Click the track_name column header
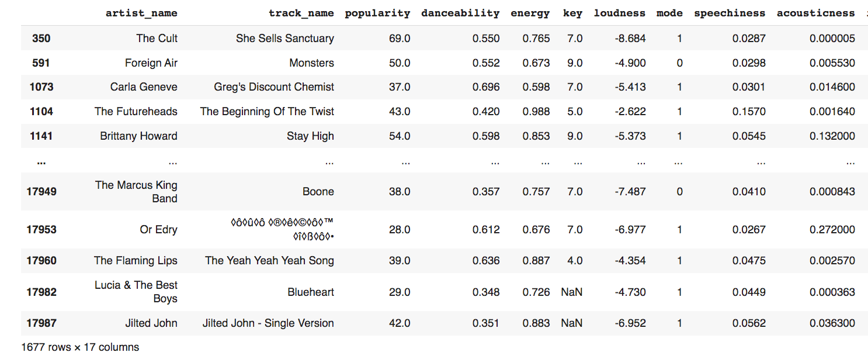 [x=301, y=13]
